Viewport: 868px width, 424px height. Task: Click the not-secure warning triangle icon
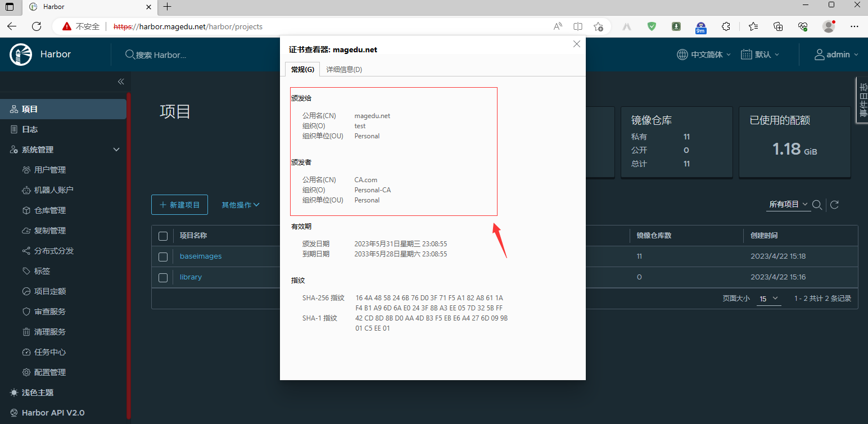tap(67, 26)
